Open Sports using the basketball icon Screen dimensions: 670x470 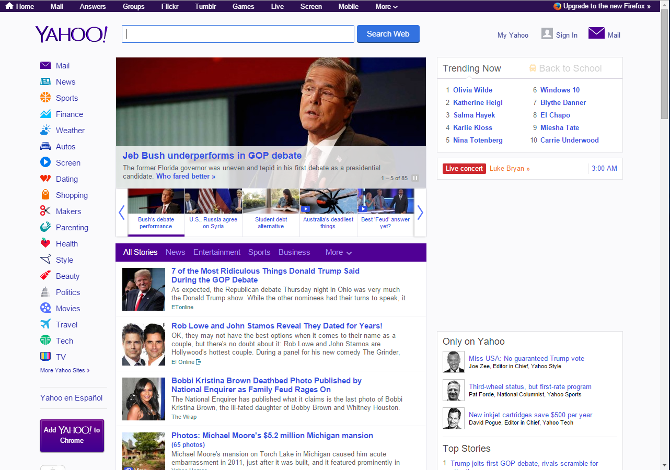46,98
